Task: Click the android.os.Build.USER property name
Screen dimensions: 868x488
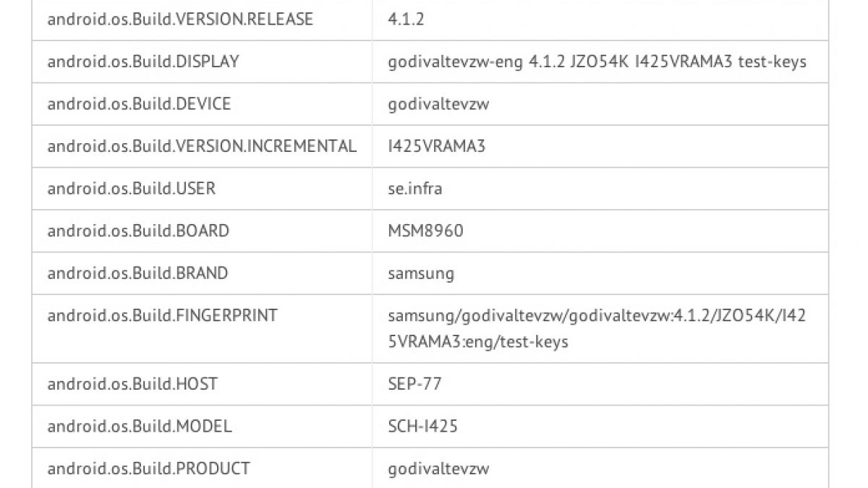Action: point(131,189)
